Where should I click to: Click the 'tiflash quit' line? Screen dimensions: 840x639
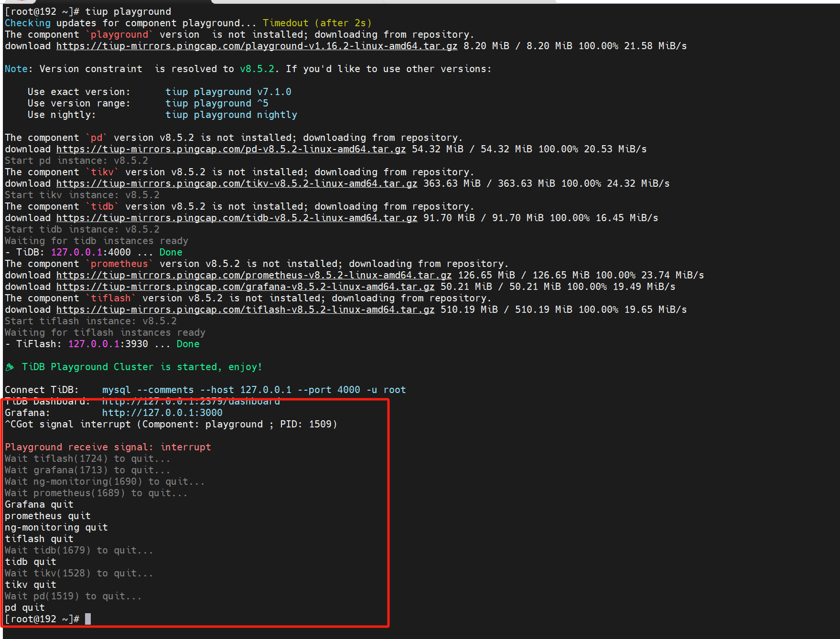click(x=39, y=539)
